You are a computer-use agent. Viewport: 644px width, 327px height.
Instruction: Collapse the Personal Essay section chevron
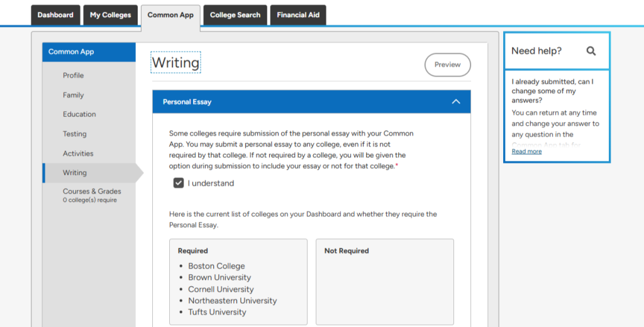point(456,102)
